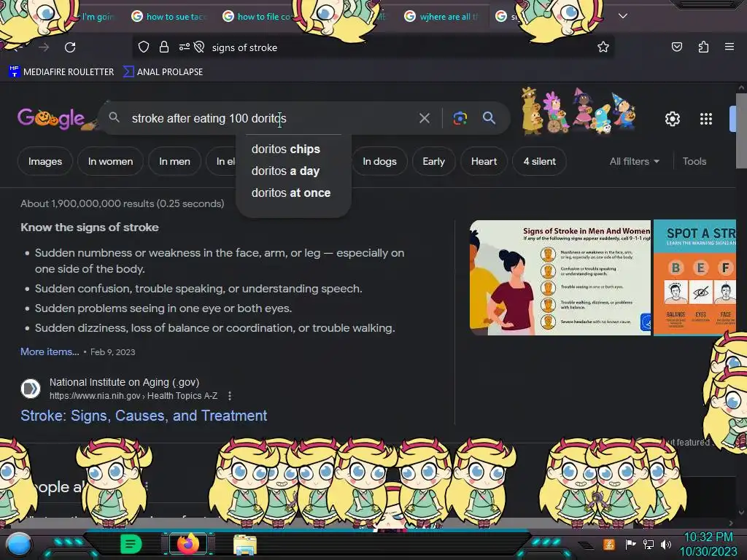Open the Start orb on taskbar

(19, 544)
